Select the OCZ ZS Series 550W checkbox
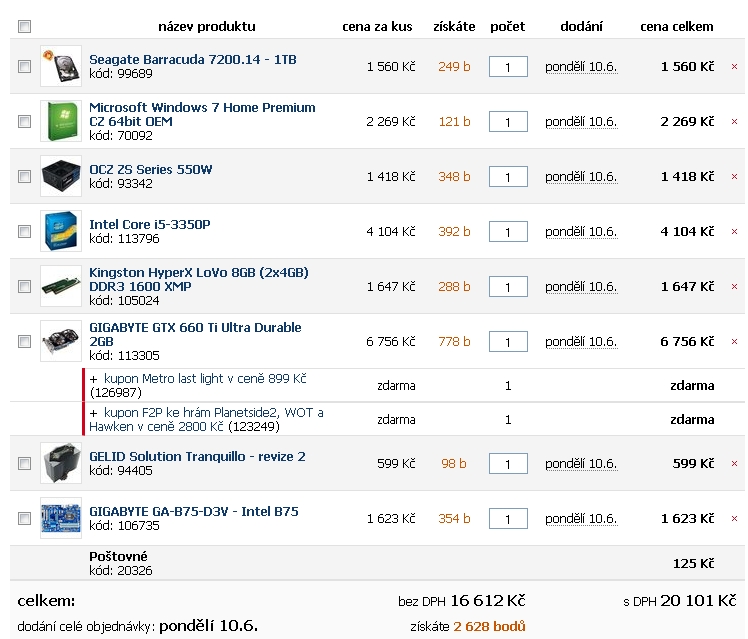This screenshot has width=748, height=639. pos(25,176)
